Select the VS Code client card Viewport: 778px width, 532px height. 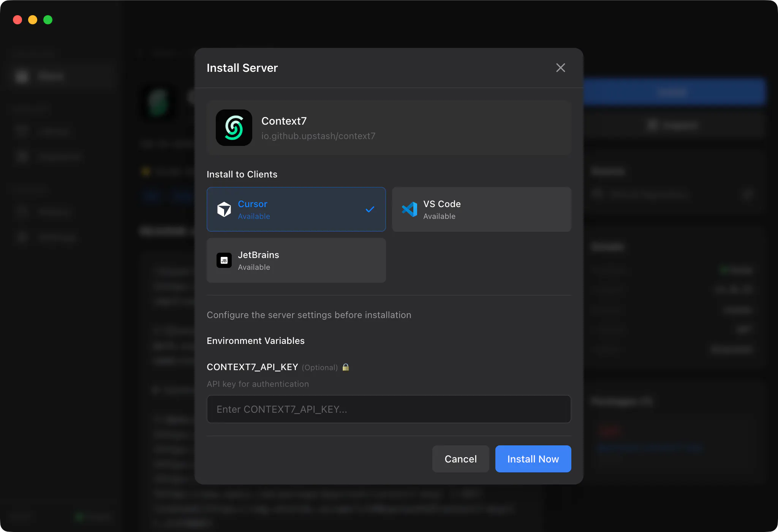coord(482,209)
